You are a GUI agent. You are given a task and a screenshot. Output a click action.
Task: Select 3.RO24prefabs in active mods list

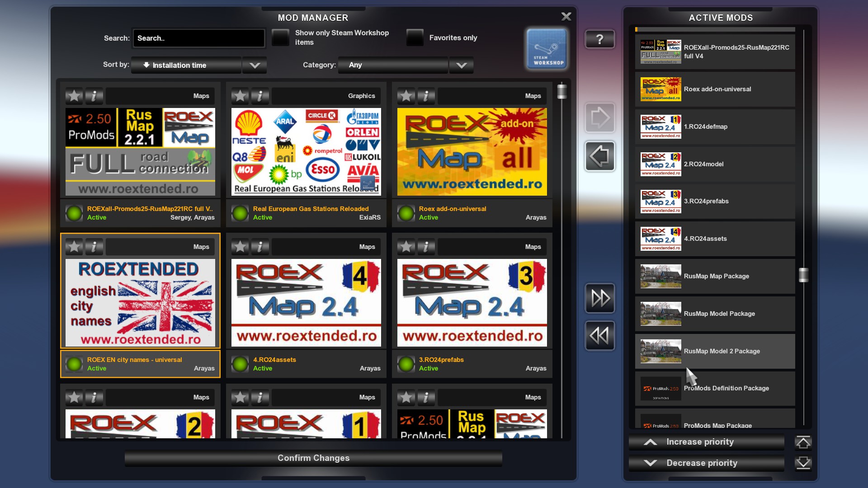click(715, 202)
